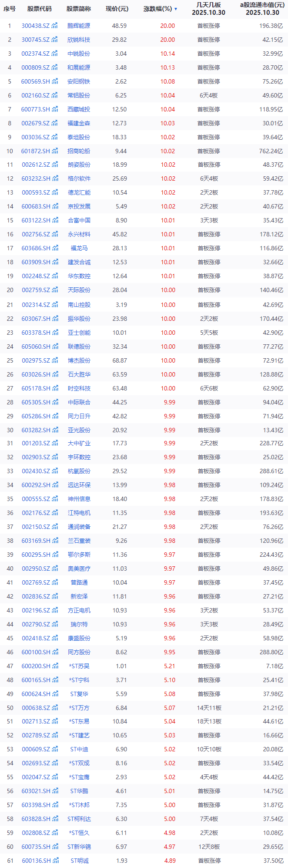Click the sort arrow beside 涨跌幅(%)
Screen dimensions: 288x868
(x=176, y=9)
